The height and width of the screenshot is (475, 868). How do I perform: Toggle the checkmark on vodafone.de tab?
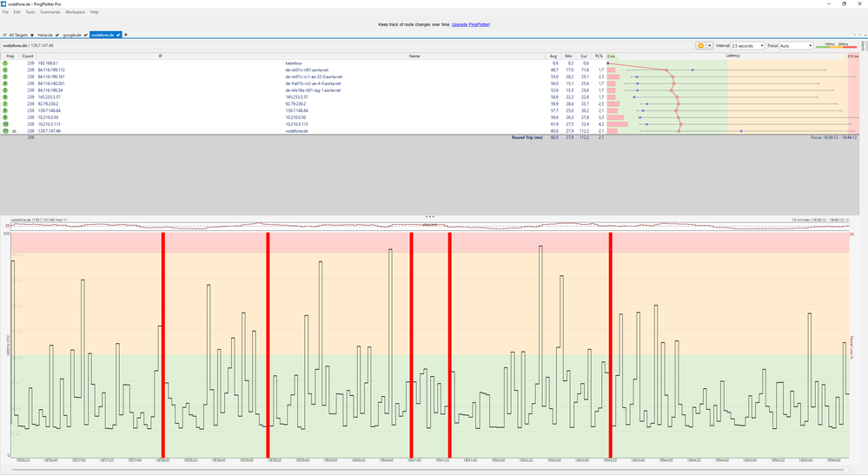[x=118, y=35]
